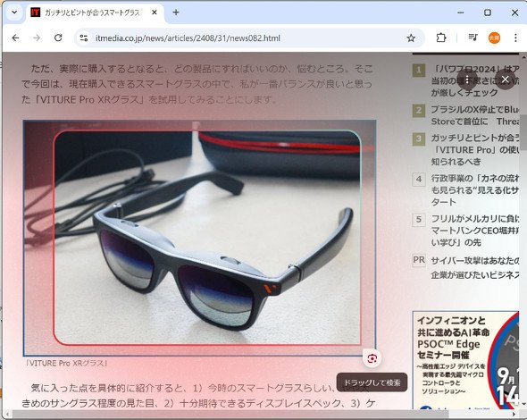Click the インフィニオン PSOC Edge seminar ad

[465, 360]
